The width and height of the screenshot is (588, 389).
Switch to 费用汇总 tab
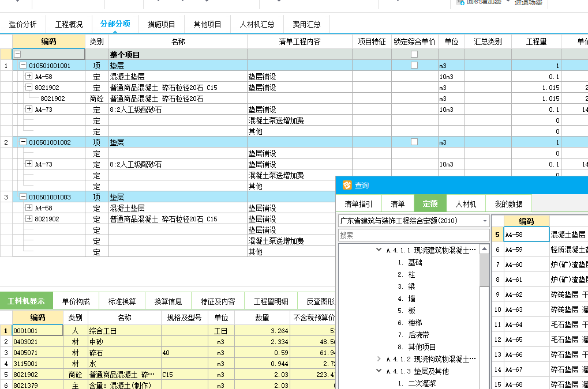pos(307,24)
